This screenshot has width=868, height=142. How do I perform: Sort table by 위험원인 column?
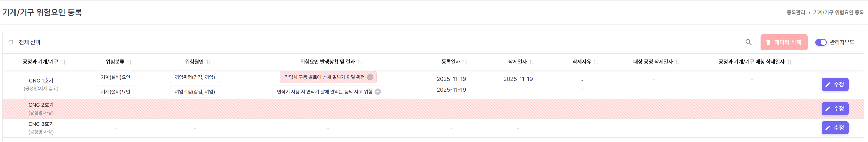[209, 62]
